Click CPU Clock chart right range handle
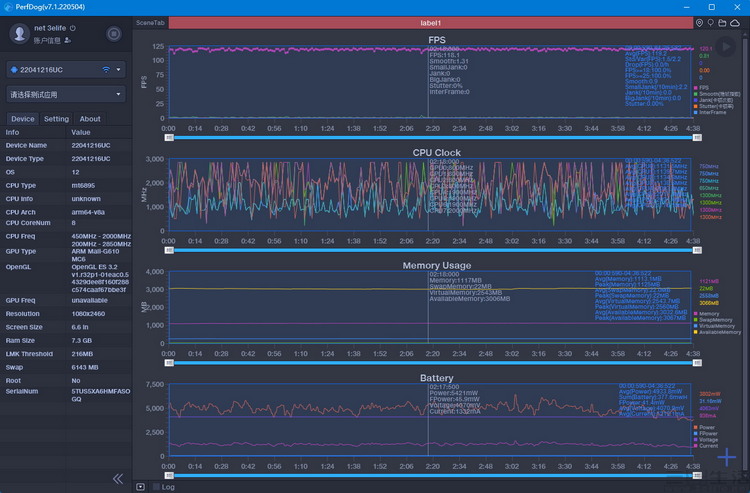750x493 pixels. [x=697, y=250]
